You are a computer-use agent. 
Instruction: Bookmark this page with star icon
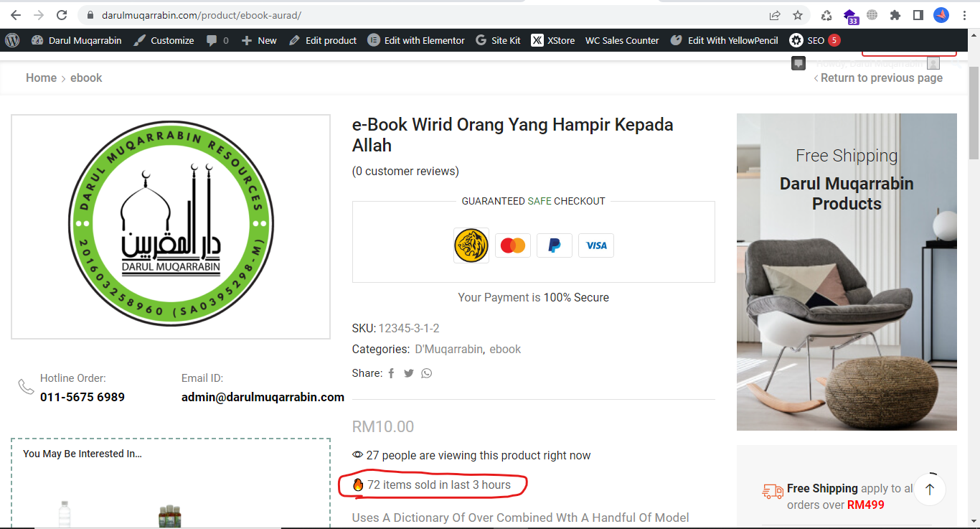[798, 15]
